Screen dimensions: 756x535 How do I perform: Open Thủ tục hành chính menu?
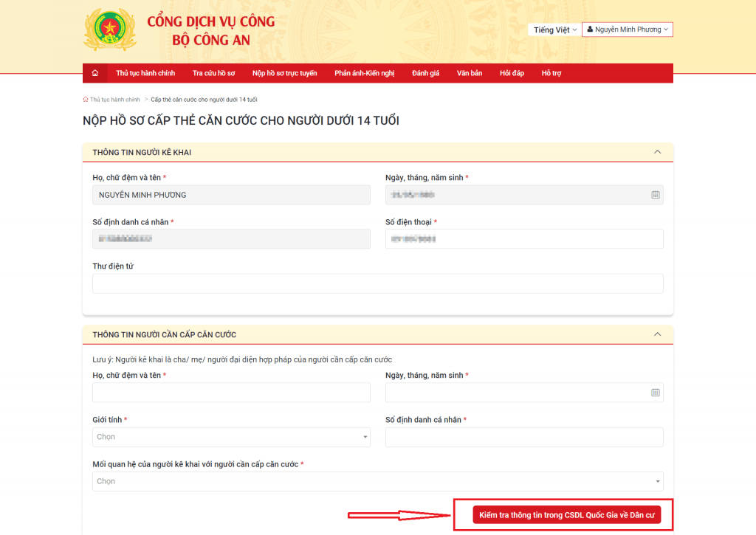(145, 73)
